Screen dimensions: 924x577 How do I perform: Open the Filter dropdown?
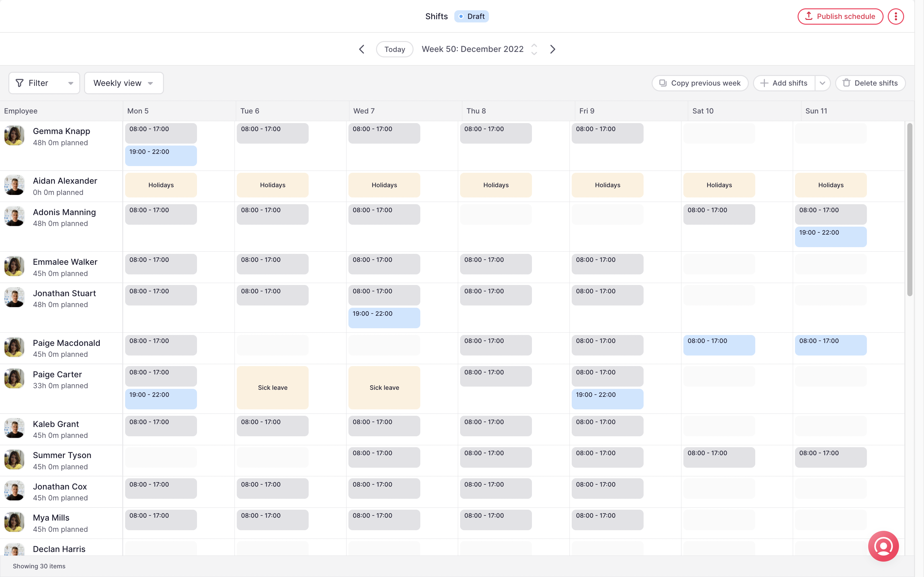click(44, 83)
